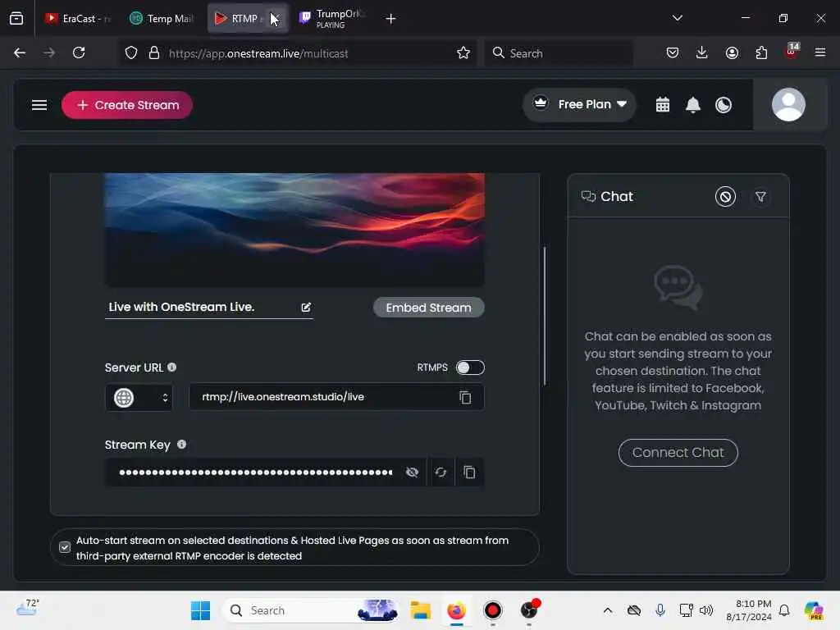Click the Embed Stream button
This screenshot has width=840, height=630.
428,308
